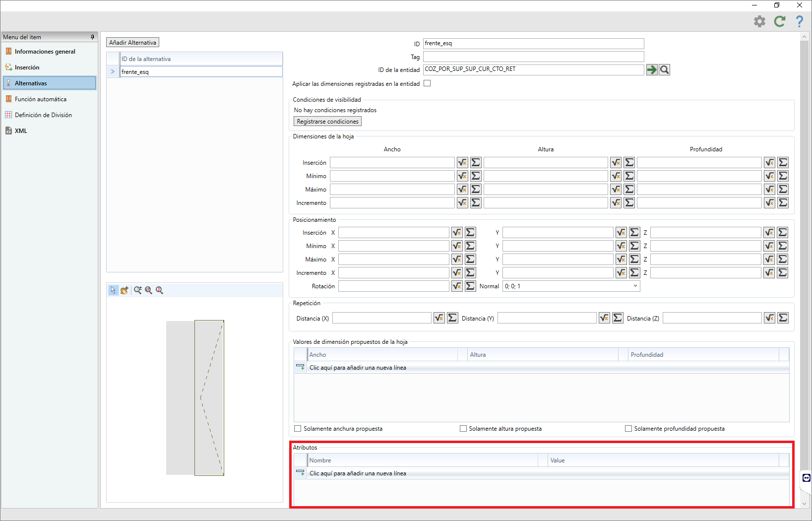The width and height of the screenshot is (812, 521).
Task: Open formula editor for Rotación
Action: pyautogui.click(x=457, y=286)
